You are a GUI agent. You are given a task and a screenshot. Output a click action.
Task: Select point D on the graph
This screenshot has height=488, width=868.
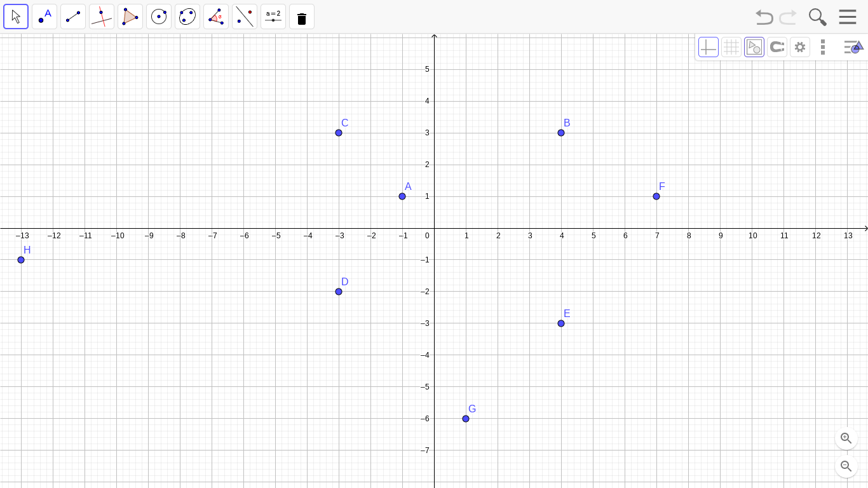tap(339, 292)
